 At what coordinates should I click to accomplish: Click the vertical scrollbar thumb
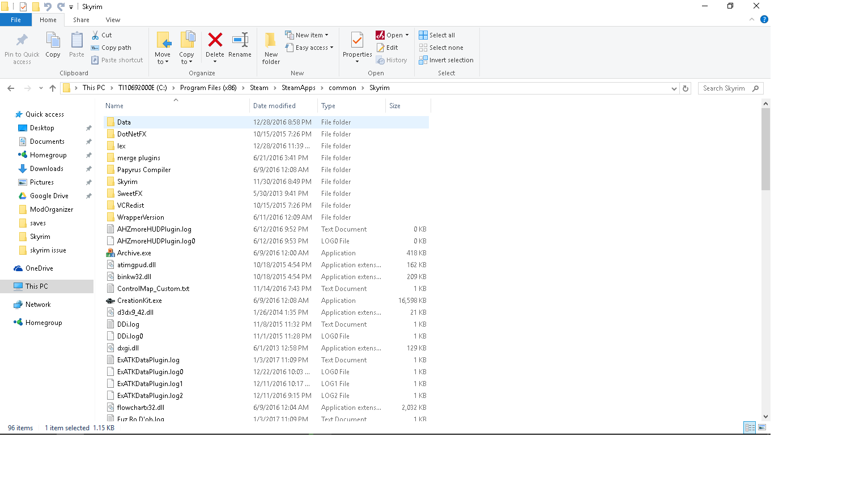(x=765, y=149)
